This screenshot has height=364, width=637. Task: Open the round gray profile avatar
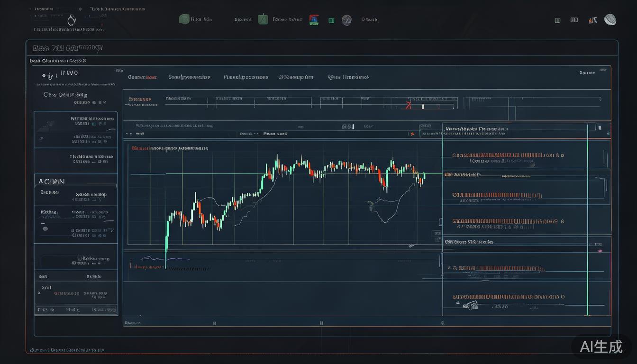610,20
